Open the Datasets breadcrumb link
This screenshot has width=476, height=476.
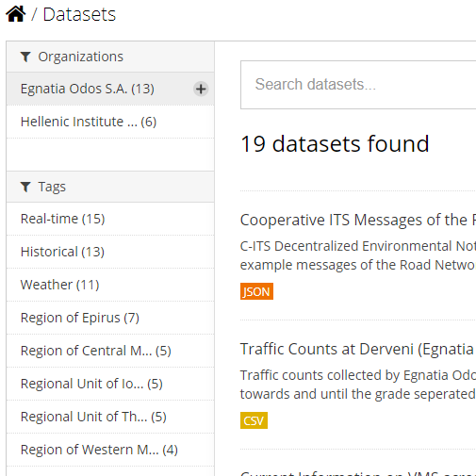[79, 14]
